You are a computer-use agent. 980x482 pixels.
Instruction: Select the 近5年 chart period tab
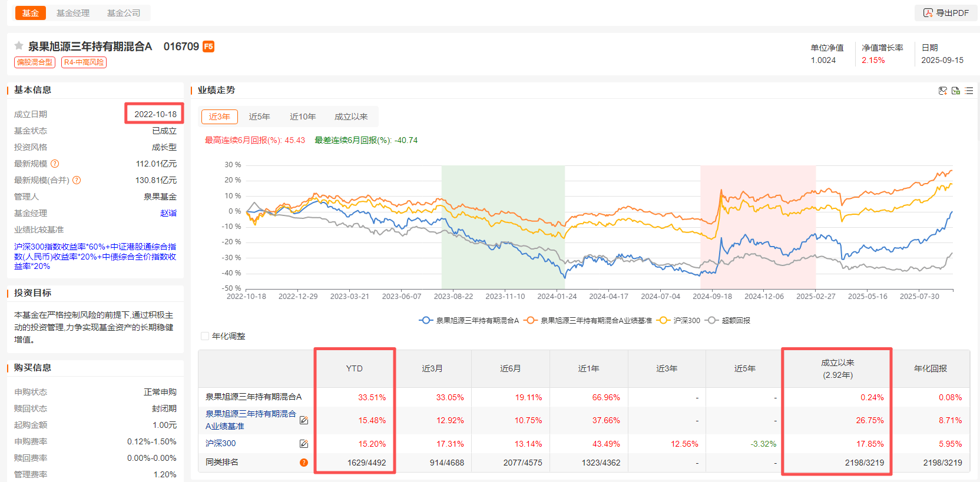259,117
